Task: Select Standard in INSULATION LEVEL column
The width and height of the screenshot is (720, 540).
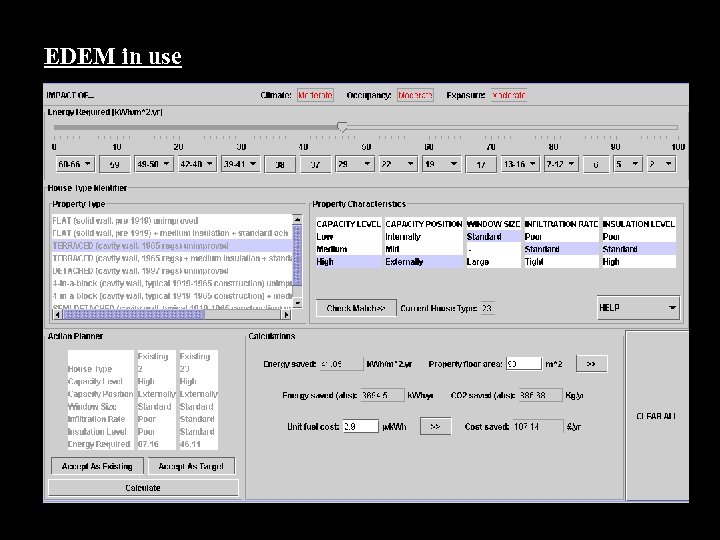Action: point(639,249)
